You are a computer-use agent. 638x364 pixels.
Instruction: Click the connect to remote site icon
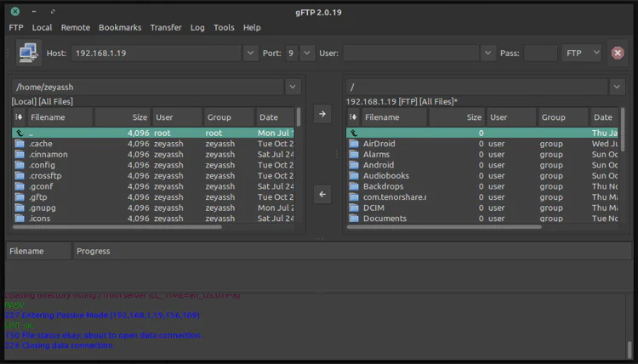tap(29, 53)
